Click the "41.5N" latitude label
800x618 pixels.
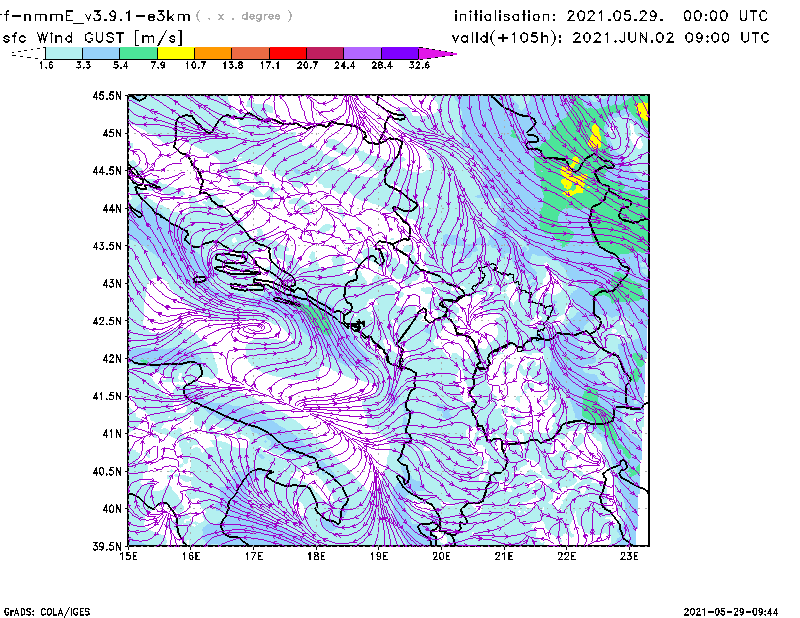coord(107,396)
